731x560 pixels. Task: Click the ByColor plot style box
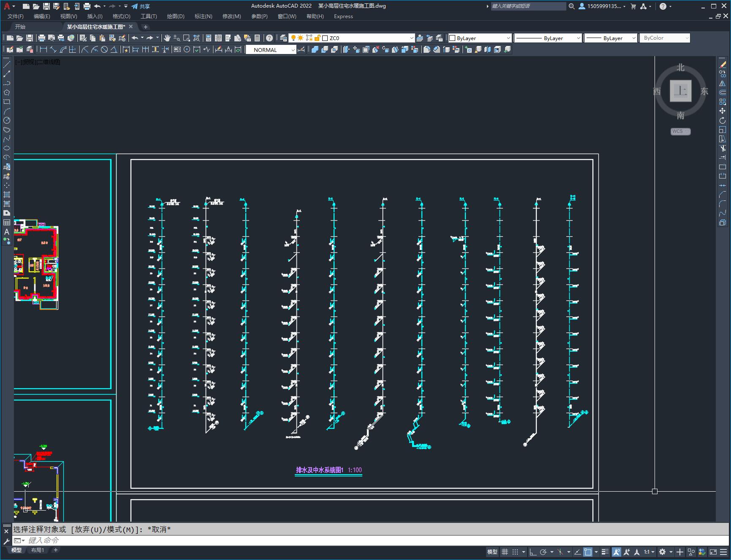click(x=665, y=38)
